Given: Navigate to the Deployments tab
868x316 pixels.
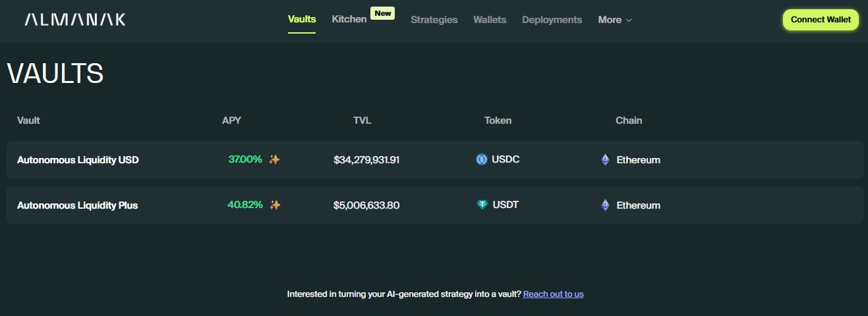Looking at the screenshot, I should tap(552, 20).
